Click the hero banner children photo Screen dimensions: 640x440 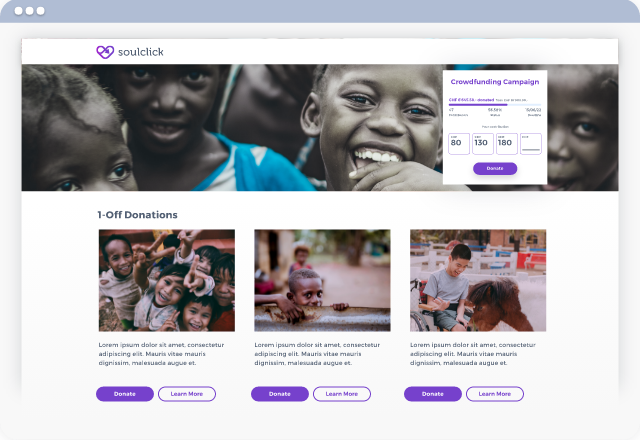233,127
